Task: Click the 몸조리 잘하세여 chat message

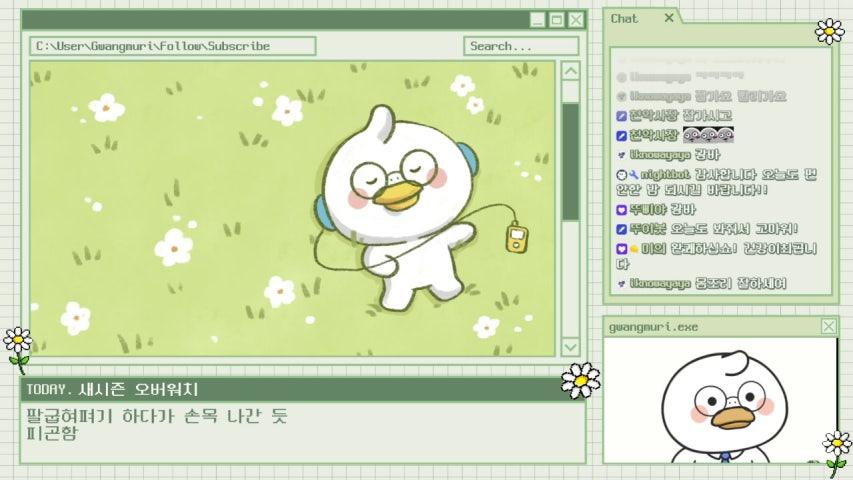Action: point(740,284)
